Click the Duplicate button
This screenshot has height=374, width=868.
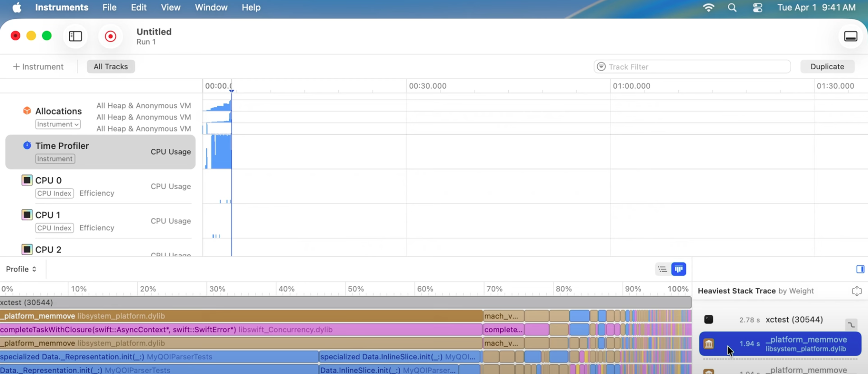[827, 67]
